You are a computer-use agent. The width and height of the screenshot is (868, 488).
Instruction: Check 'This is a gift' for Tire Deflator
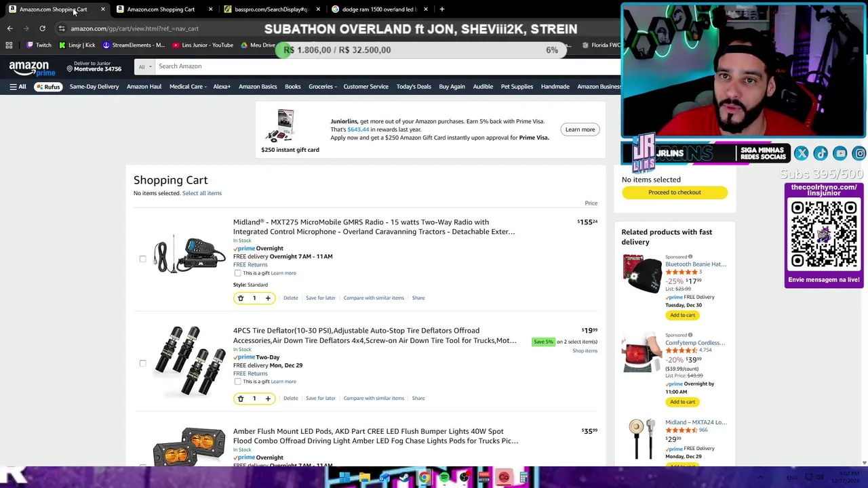pos(237,382)
